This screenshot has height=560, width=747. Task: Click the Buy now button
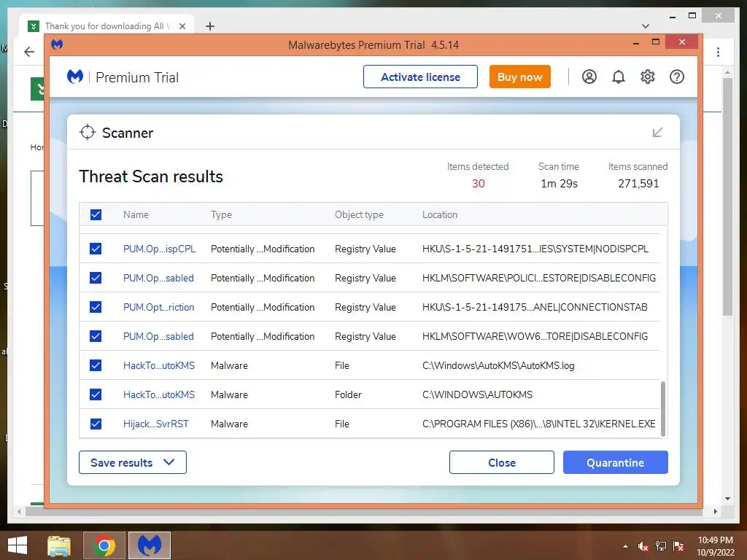[519, 77]
